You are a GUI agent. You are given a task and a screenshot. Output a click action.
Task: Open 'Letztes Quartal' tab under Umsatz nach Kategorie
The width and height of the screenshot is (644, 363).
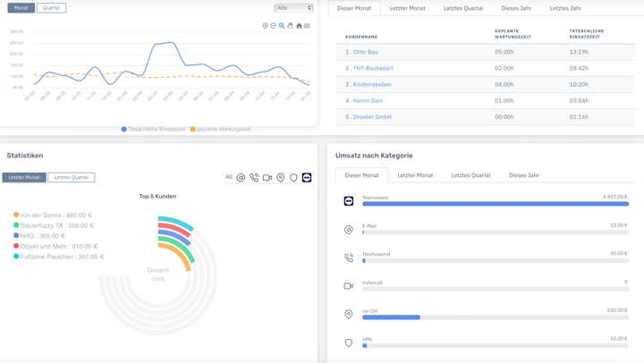(470, 175)
